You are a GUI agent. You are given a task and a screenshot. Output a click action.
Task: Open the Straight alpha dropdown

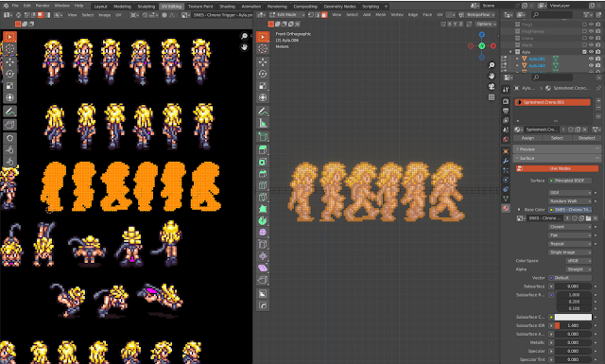tap(579, 269)
